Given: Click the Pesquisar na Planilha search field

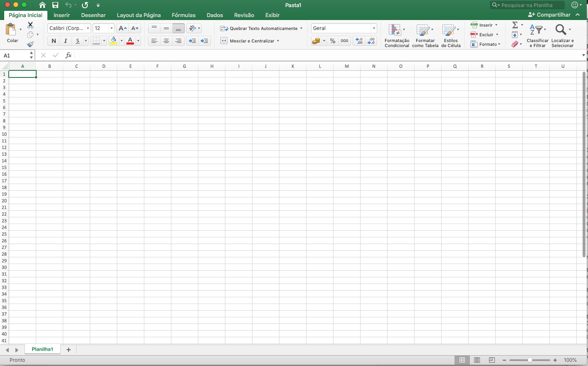Looking at the screenshot, I should click(x=527, y=5).
